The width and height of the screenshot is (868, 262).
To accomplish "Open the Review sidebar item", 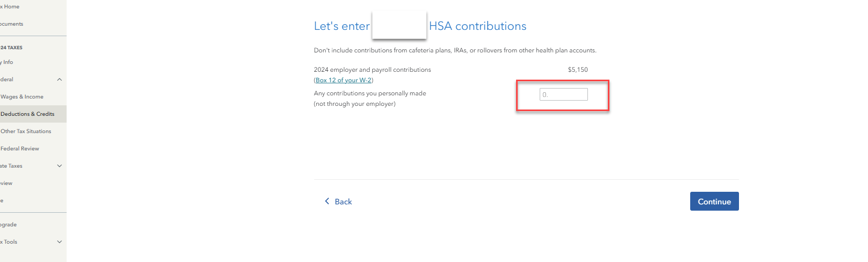I will point(6,183).
